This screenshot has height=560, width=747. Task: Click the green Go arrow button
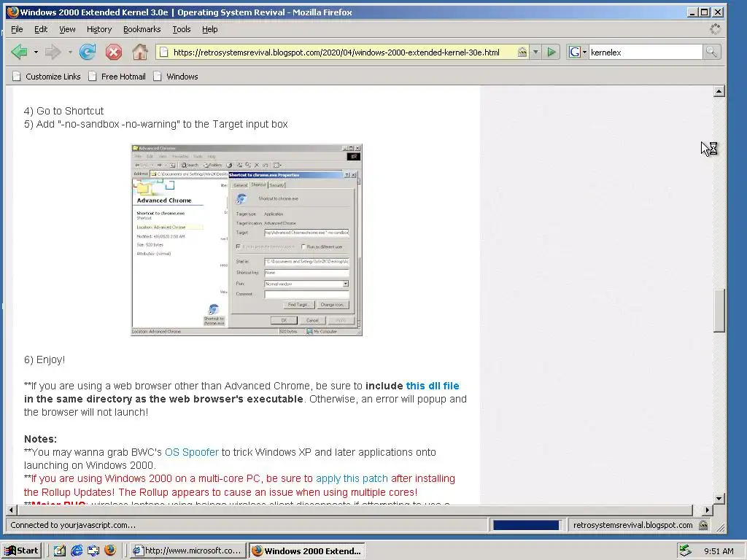tap(551, 52)
